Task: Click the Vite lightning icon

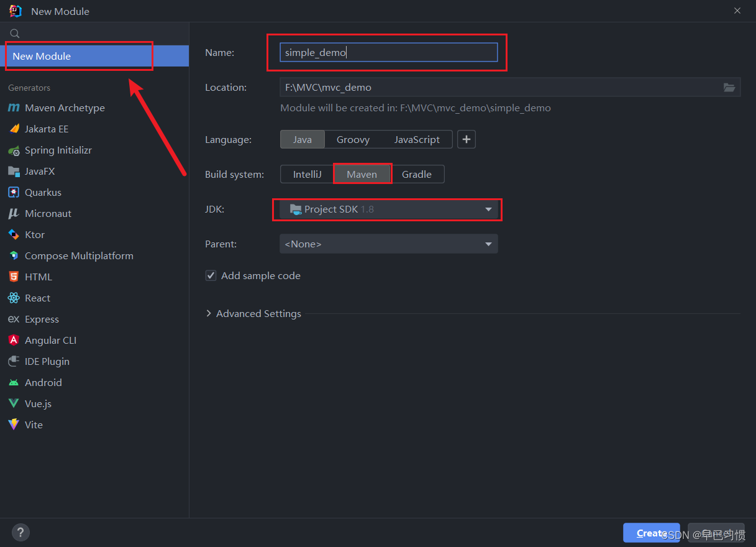Action: (14, 425)
